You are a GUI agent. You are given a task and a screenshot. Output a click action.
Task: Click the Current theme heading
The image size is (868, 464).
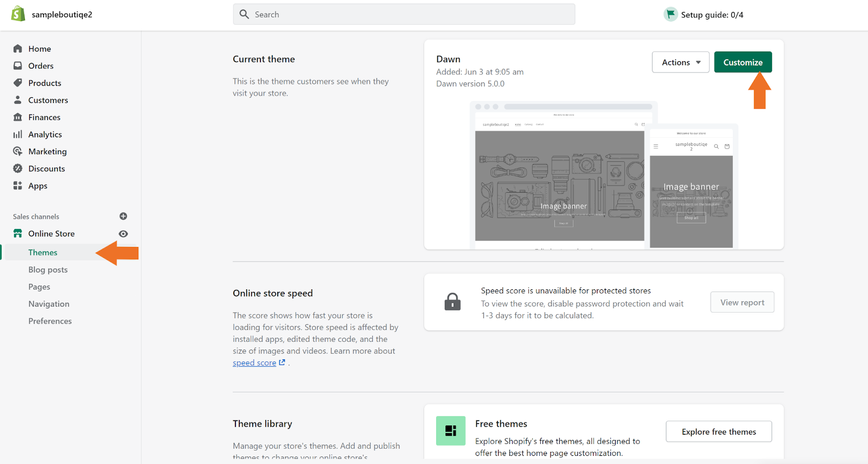click(x=264, y=59)
